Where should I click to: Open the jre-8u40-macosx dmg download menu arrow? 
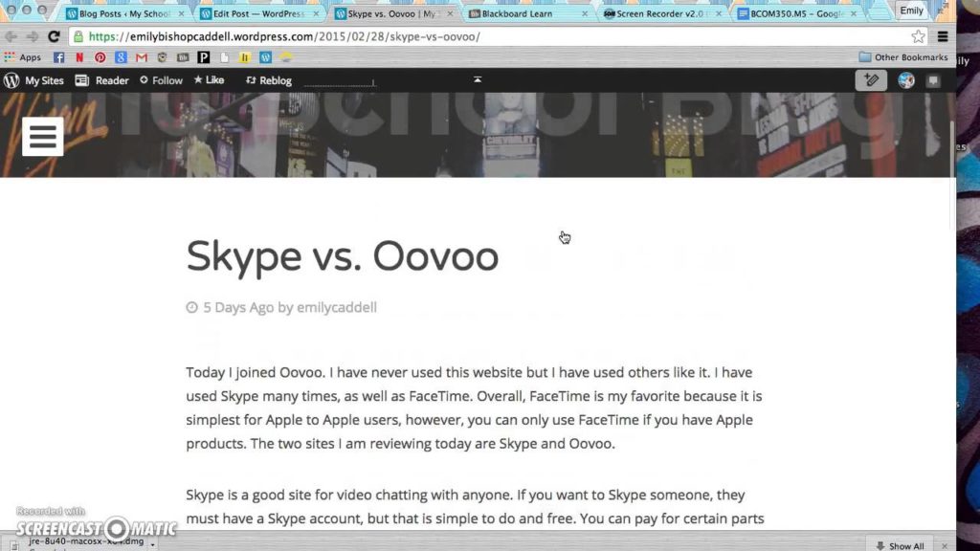152,544
